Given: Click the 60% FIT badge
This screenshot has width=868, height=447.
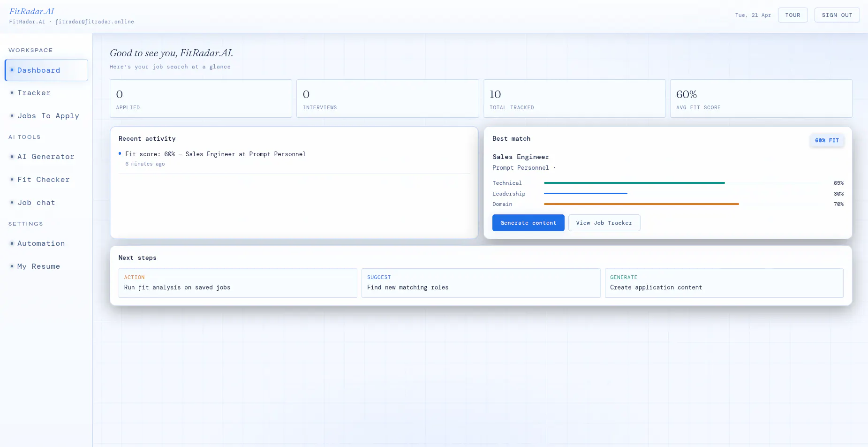Looking at the screenshot, I should [x=827, y=140].
